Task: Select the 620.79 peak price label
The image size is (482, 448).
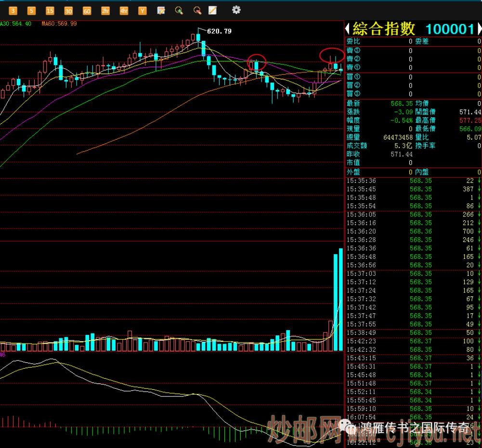Action: pyautogui.click(x=219, y=31)
